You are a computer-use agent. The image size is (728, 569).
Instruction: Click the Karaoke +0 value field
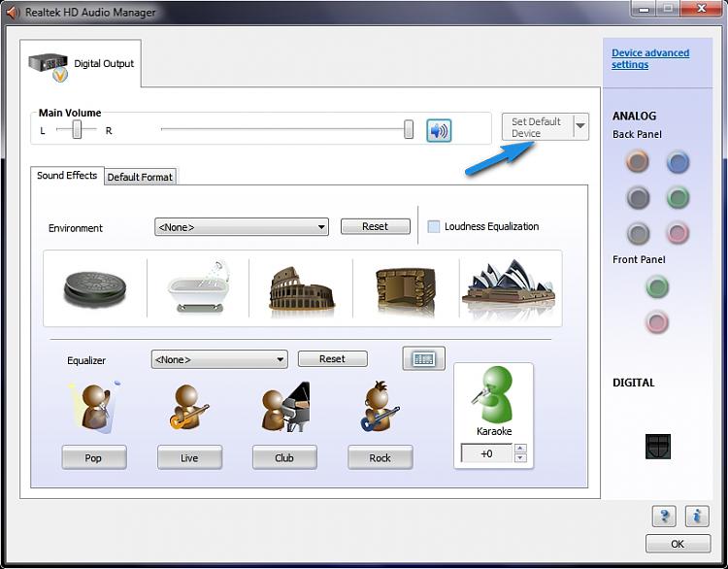[x=486, y=453]
